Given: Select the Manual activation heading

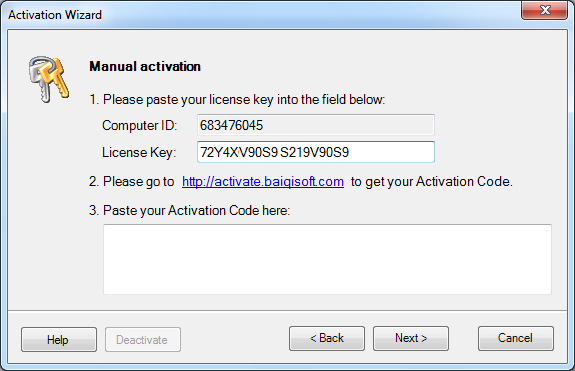Looking at the screenshot, I should [145, 66].
